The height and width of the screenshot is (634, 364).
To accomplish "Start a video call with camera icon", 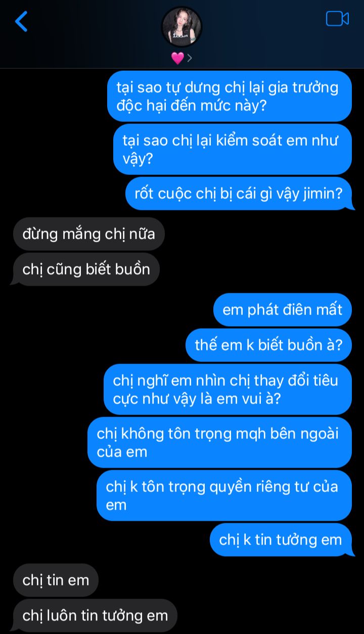I will pos(337,19).
